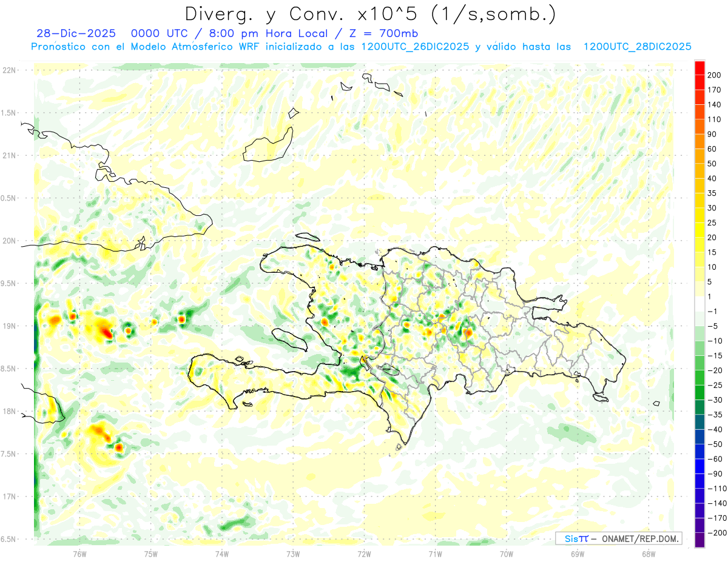Click the colorbar value '20'
The image size is (728, 562).
(x=713, y=238)
